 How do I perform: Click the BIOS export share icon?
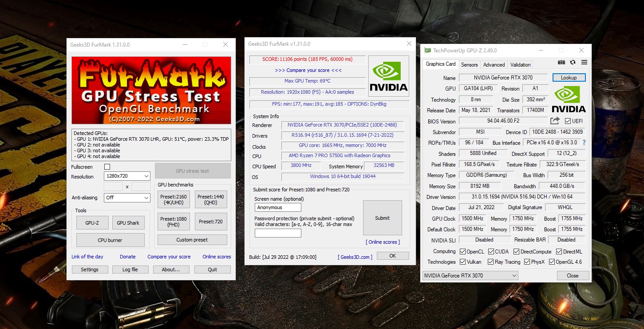(555, 121)
